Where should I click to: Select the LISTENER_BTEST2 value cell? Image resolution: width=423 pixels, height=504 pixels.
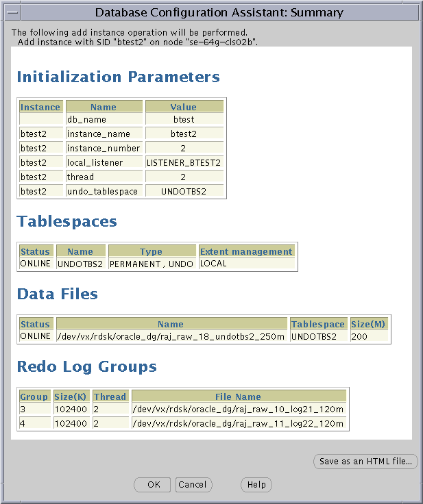(x=184, y=163)
